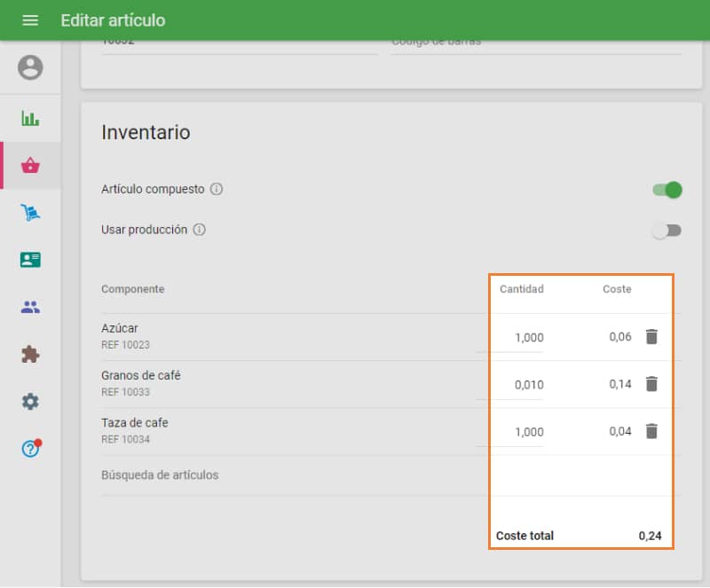710x588 pixels.
Task: Enable the Usar producción toggle
Action: (666, 230)
